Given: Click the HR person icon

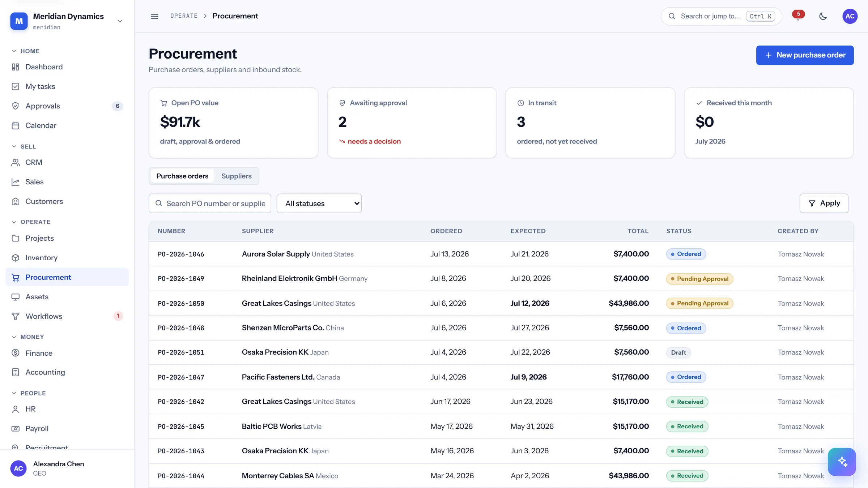Looking at the screenshot, I should coord(15,409).
